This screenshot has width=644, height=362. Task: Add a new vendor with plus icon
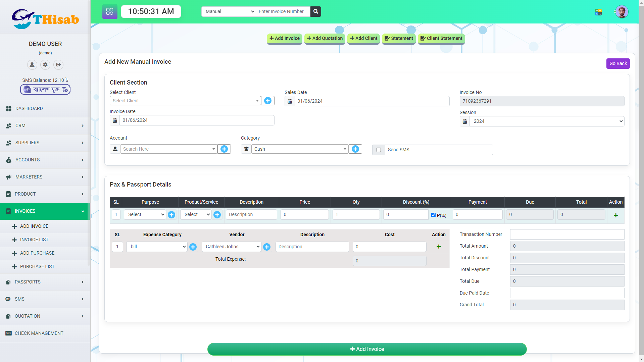(267, 247)
